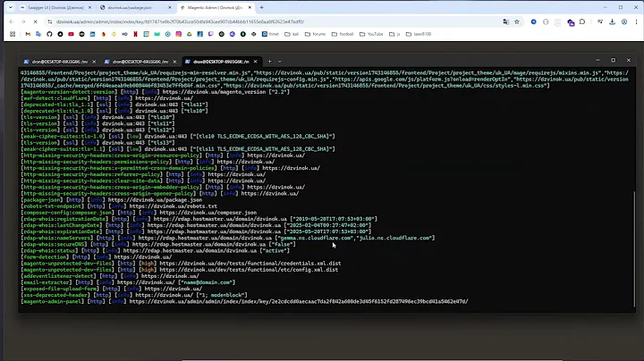View site information icon in address bar
The image size is (644, 361).
(x=50, y=21)
